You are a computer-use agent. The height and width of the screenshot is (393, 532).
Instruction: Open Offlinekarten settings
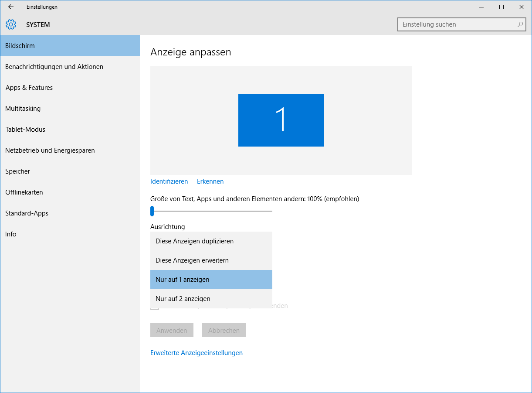70,192
